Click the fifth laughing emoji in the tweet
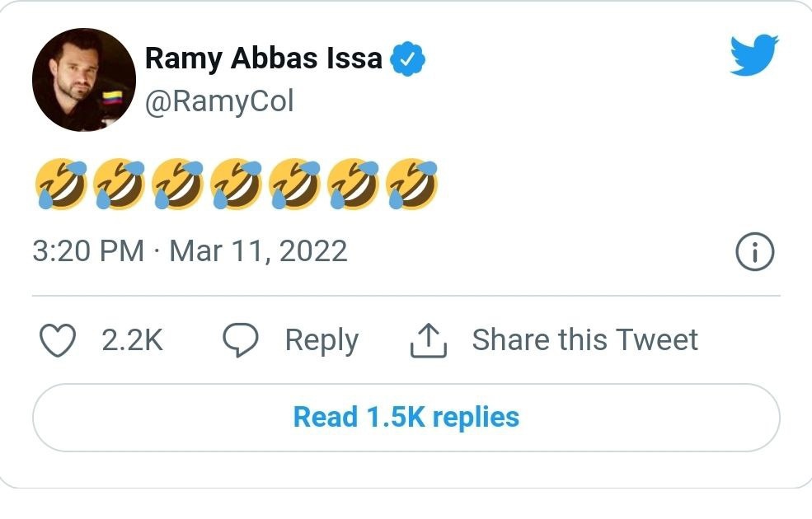 point(295,184)
